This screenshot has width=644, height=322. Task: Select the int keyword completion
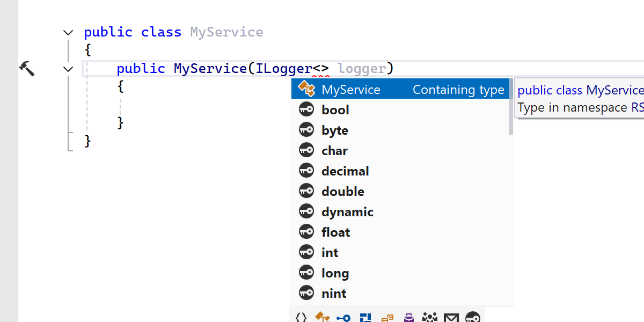point(330,253)
